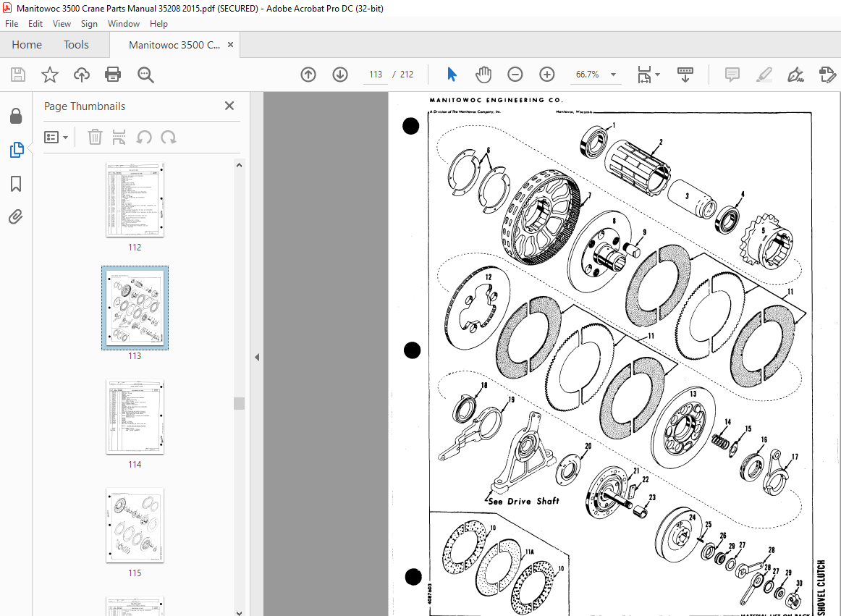This screenshot has height=616, width=841.
Task: Switch to the Tools tab
Action: point(76,45)
